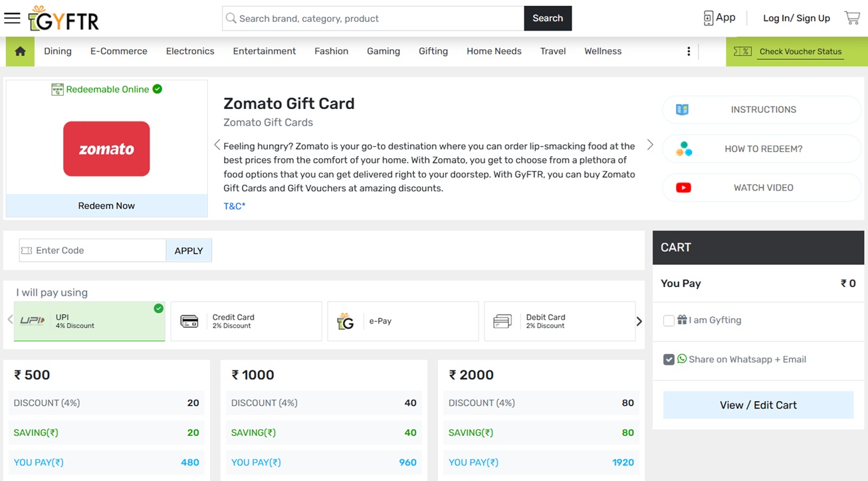
Task: Click the GyFTR logo
Action: (x=64, y=19)
